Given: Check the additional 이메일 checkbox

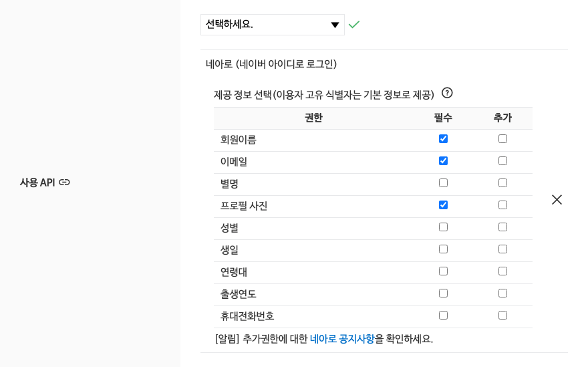Looking at the screenshot, I should point(503,161).
